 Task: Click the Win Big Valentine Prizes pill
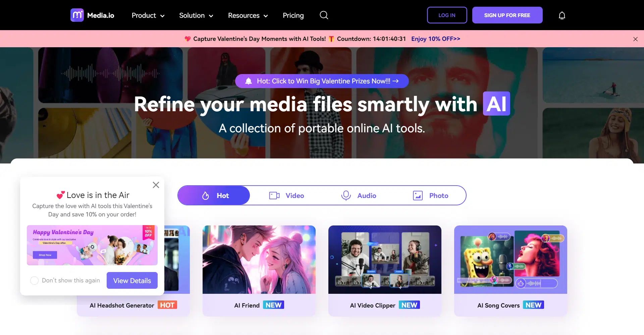pyautogui.click(x=322, y=81)
